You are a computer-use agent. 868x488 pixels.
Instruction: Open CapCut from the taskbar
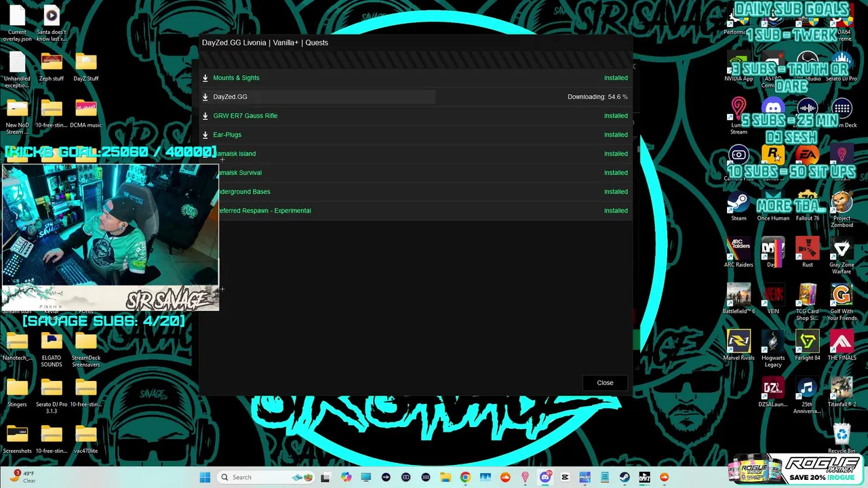[x=565, y=477]
